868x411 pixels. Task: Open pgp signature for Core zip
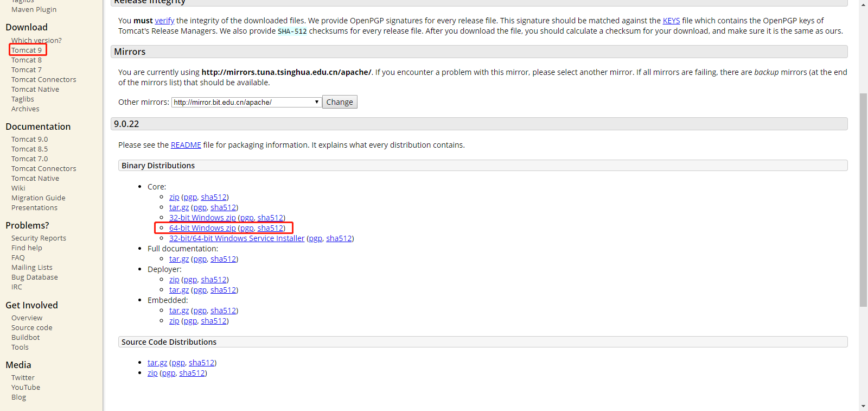pos(190,197)
